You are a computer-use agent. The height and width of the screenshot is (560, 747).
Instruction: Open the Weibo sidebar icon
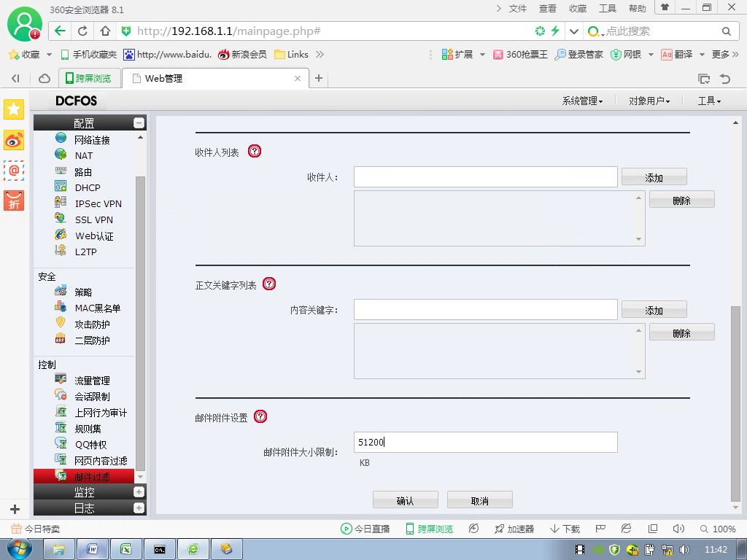click(x=14, y=140)
